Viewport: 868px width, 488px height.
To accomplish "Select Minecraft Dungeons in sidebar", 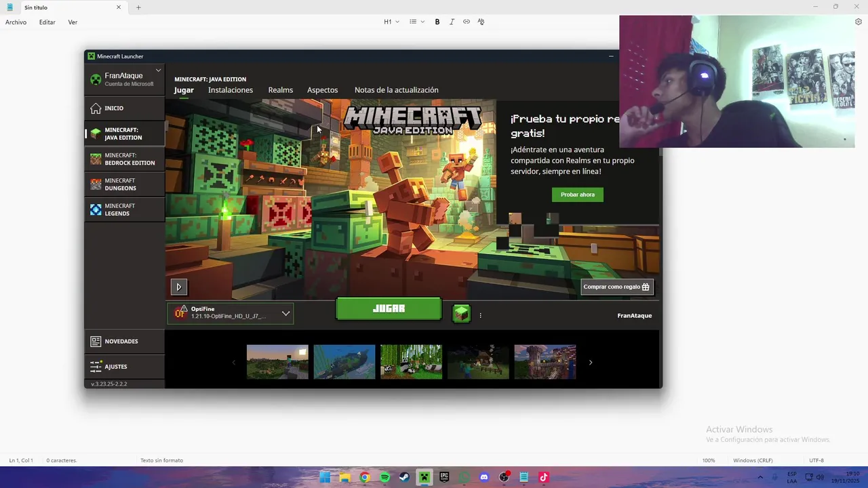I will click(x=125, y=184).
